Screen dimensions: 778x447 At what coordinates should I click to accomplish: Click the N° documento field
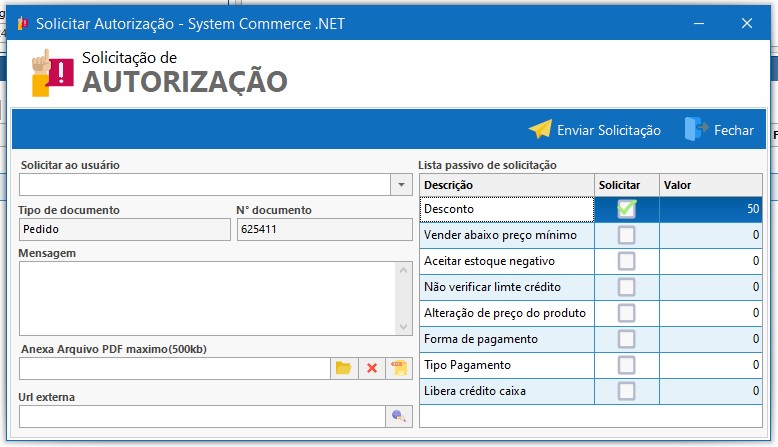[324, 229]
